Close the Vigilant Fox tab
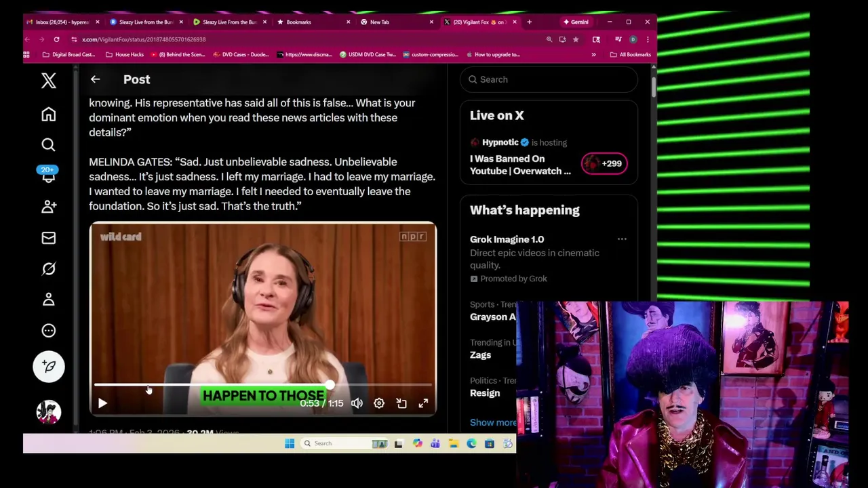Screen dimensions: 868x488 (514, 22)
